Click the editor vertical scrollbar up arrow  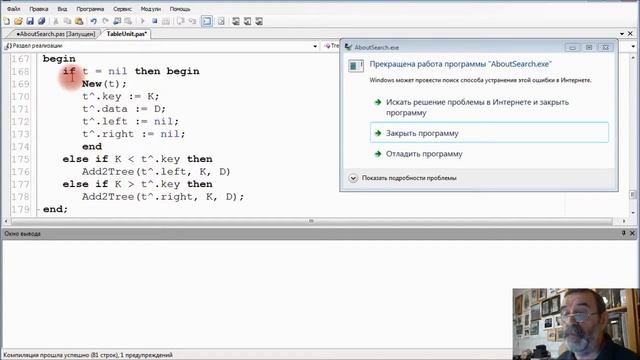633,58
